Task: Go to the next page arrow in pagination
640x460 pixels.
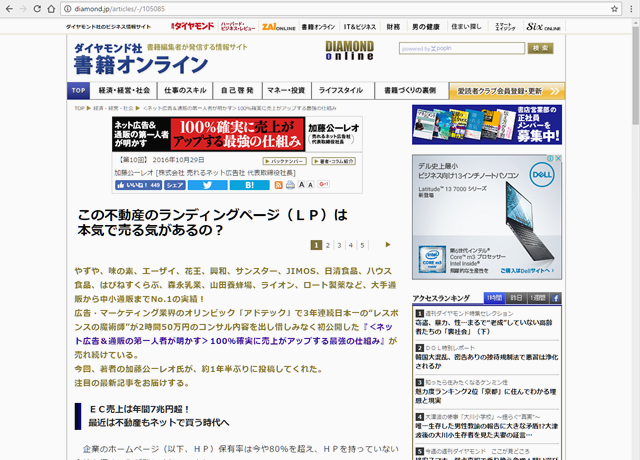Action: coord(388,244)
